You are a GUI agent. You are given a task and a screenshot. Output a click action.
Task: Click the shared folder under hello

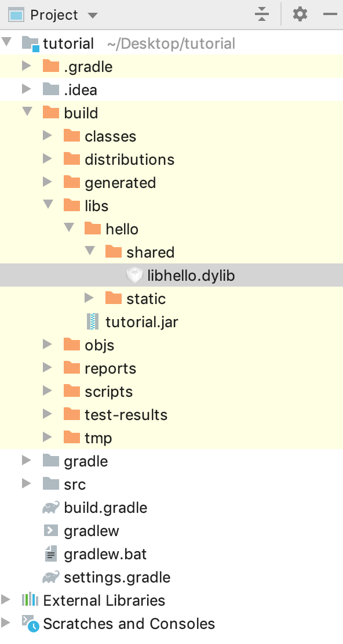click(151, 252)
